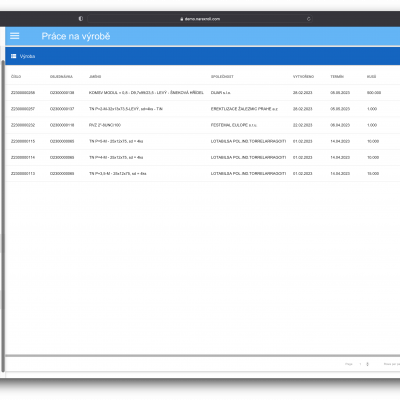The image size is (400, 400).
Task: Select the production row ending in 0115
Action: point(203,141)
